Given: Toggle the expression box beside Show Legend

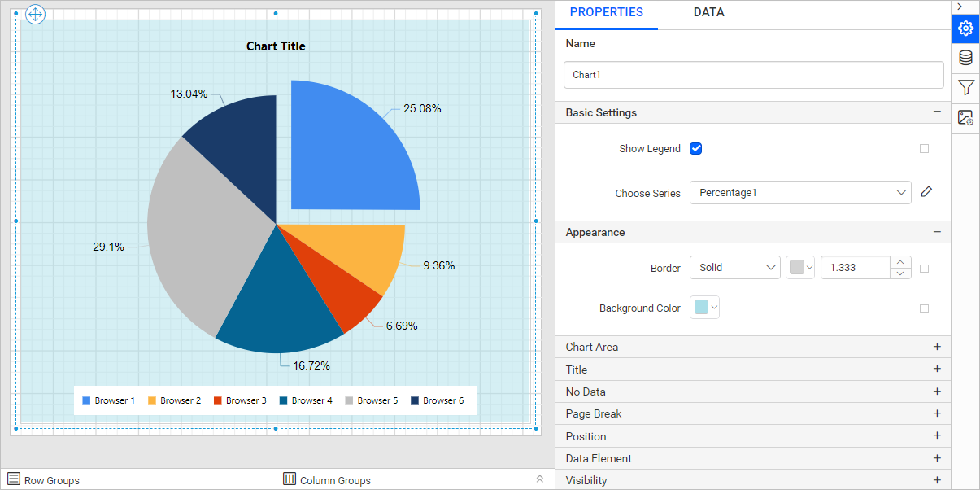Looking at the screenshot, I should 924,149.
